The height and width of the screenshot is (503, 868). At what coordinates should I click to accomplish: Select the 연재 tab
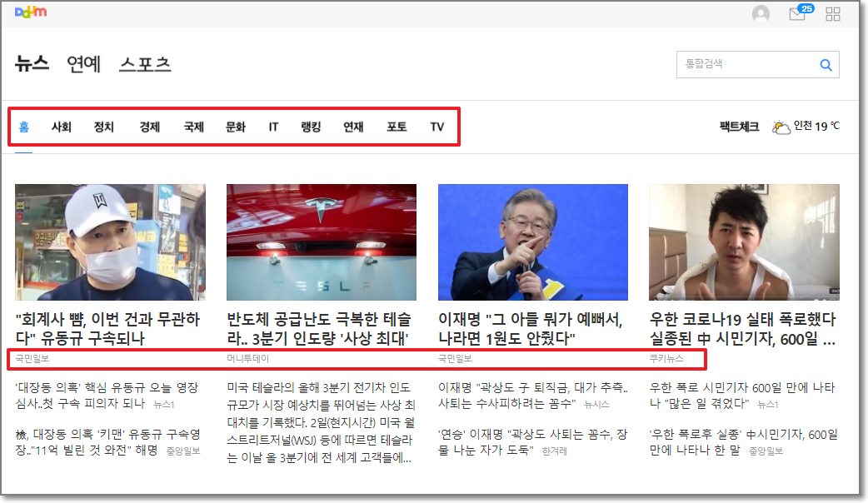353,127
